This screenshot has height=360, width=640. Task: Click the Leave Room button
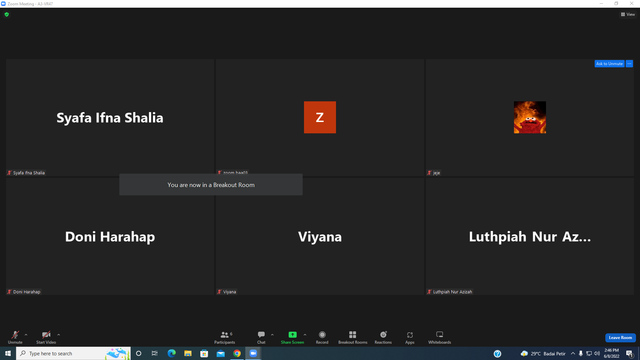click(x=620, y=338)
